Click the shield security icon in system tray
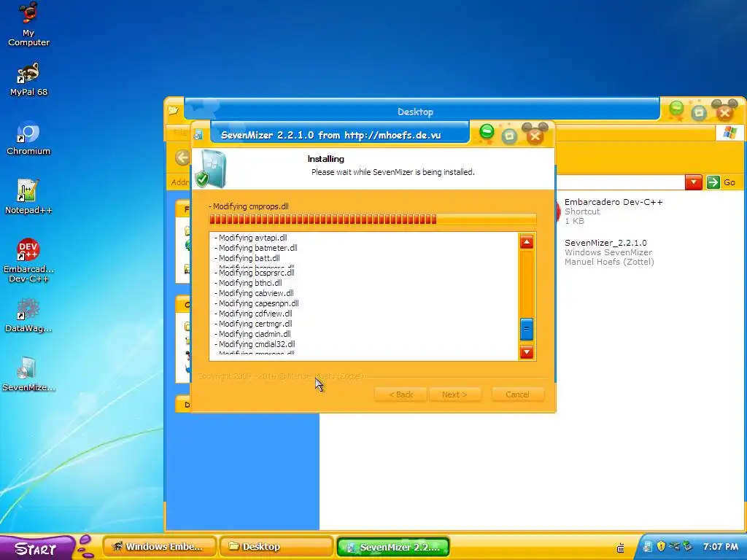747x560 pixels. point(661,546)
